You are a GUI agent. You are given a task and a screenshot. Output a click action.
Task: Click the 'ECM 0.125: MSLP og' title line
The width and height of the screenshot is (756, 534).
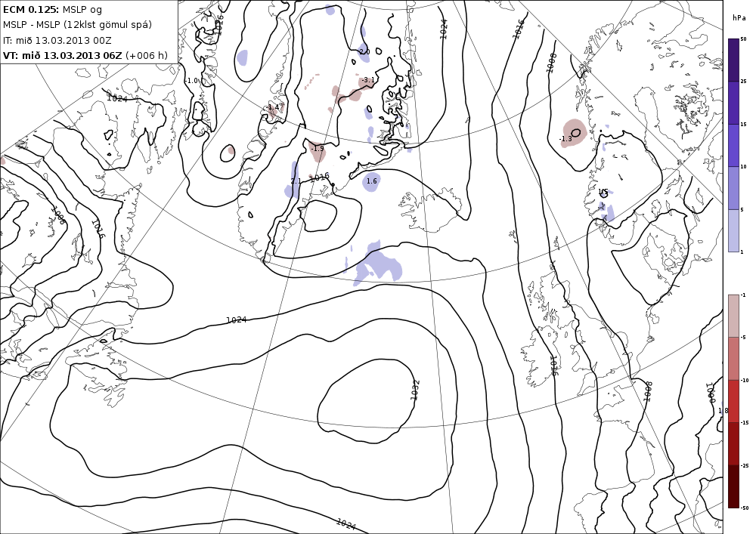[53, 9]
